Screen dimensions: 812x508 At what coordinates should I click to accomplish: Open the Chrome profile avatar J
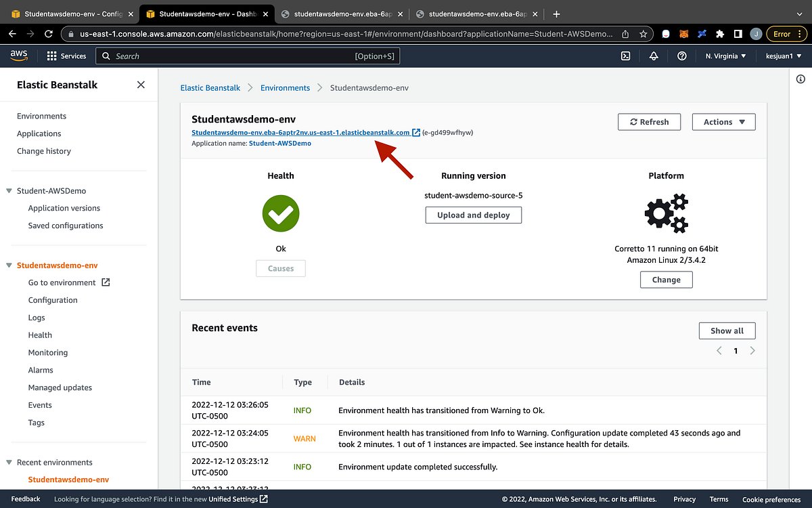pyautogui.click(x=756, y=33)
